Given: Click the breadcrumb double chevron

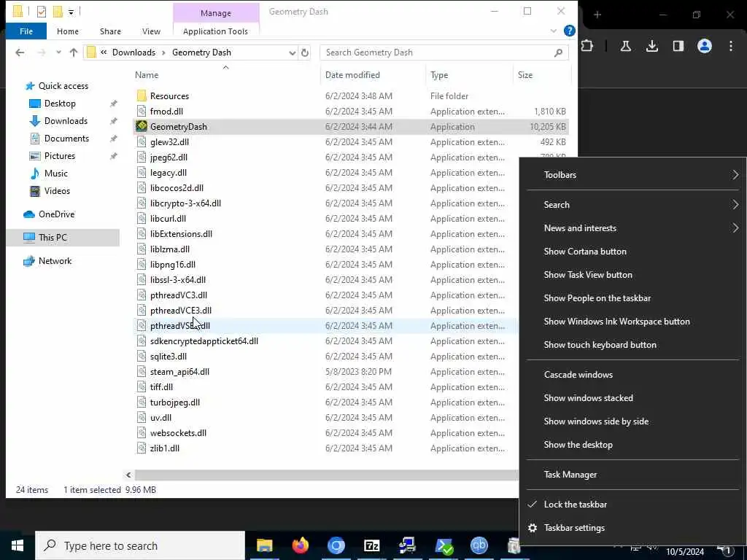Looking at the screenshot, I should click(x=104, y=52).
